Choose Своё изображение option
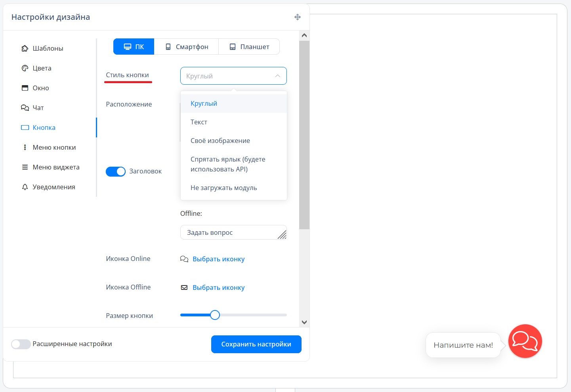This screenshot has width=571, height=392. tap(220, 141)
